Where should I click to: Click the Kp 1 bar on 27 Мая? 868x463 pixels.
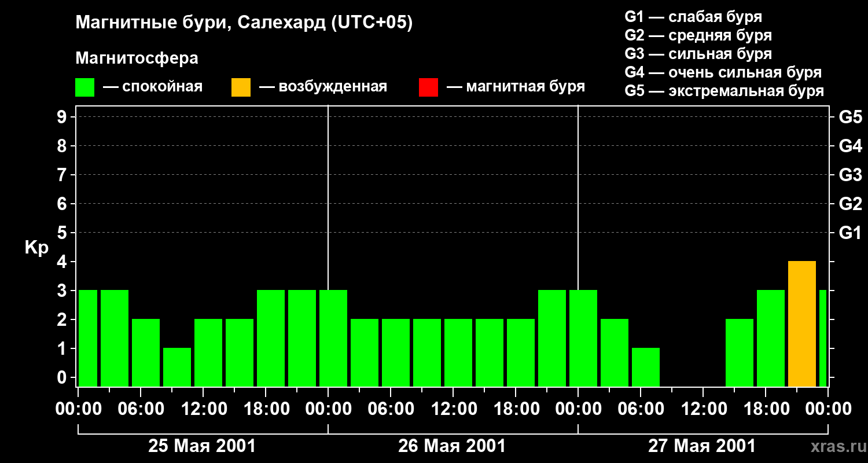click(646, 367)
